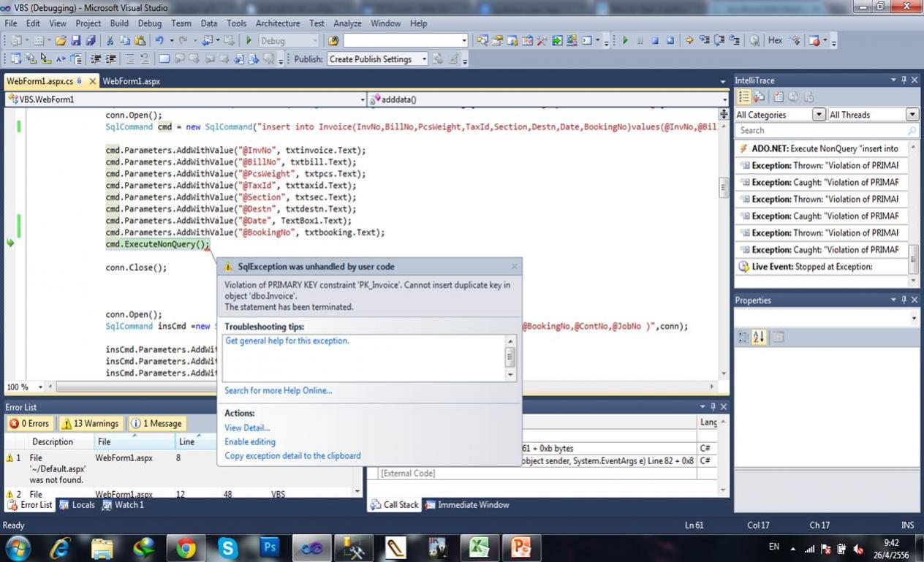924x562 pixels.
Task: Click the Step Over debug icon
Action: tap(719, 41)
